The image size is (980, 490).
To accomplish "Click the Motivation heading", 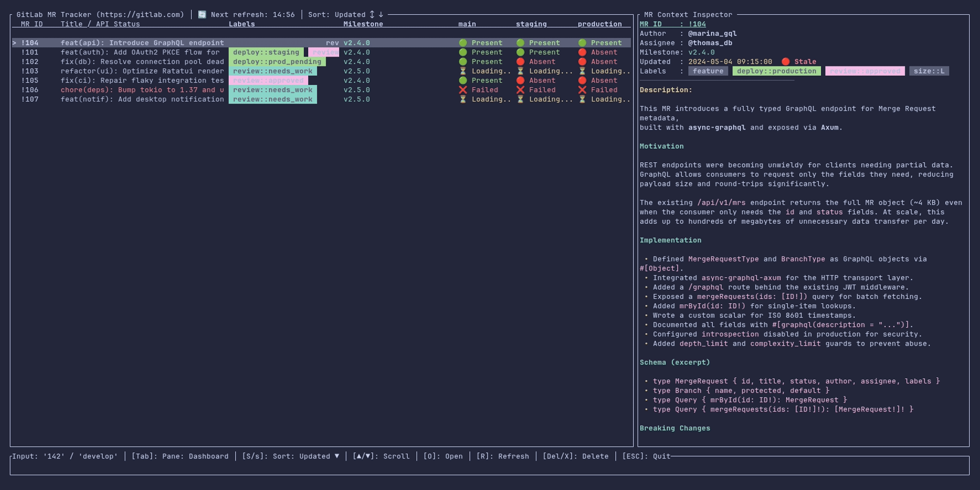I will [x=661, y=146].
